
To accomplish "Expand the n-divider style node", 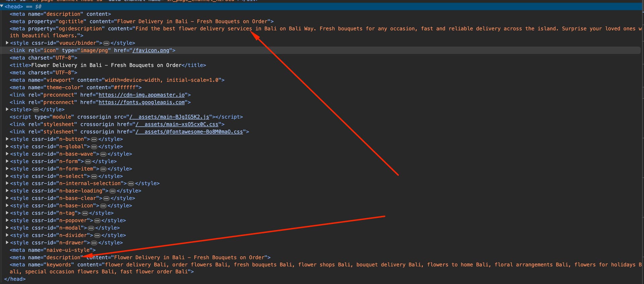I will (x=7, y=235).
